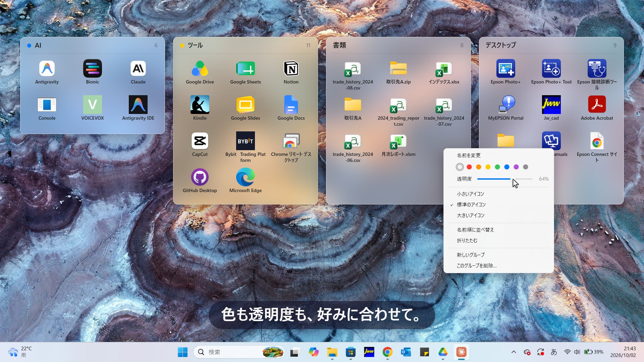
Task: Open weather widget showing 22°C
Action: pyautogui.click(x=20, y=352)
